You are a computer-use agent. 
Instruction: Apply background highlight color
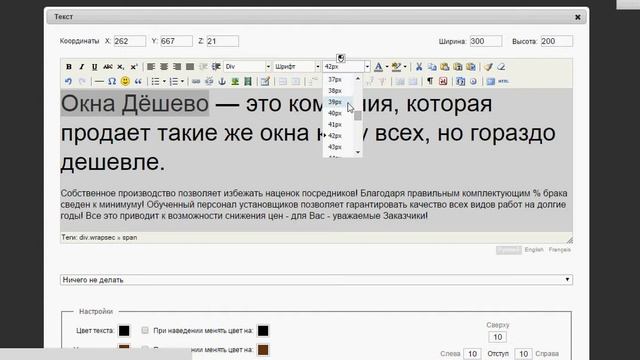(396, 67)
